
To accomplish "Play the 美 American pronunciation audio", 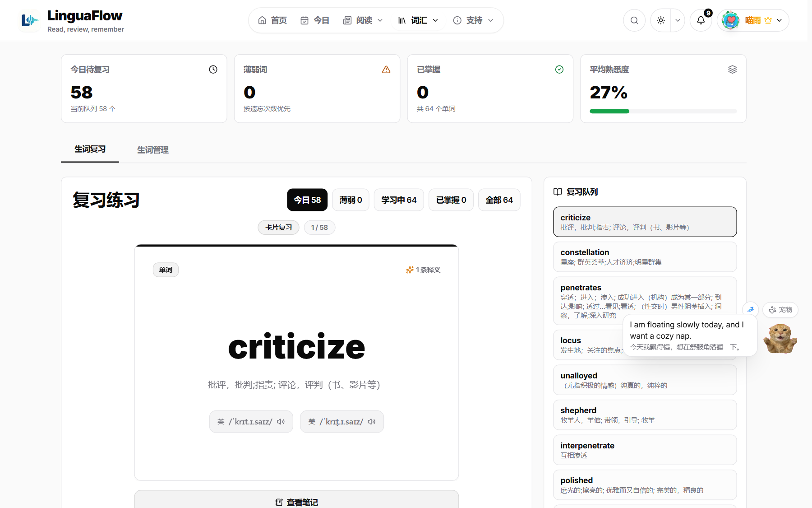I will (x=342, y=422).
